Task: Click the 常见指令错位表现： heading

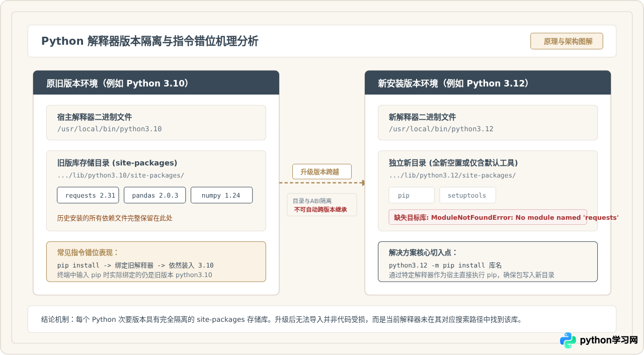Action: (x=88, y=252)
